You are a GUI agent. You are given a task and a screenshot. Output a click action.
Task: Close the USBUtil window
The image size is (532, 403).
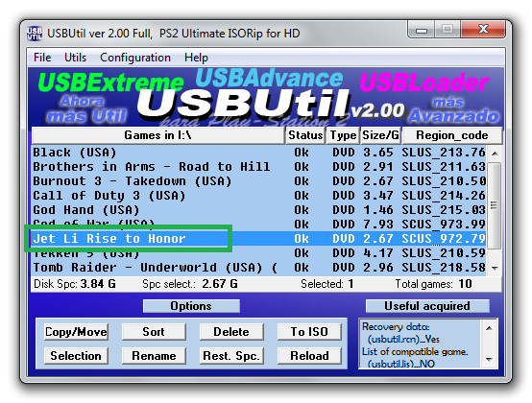click(483, 30)
